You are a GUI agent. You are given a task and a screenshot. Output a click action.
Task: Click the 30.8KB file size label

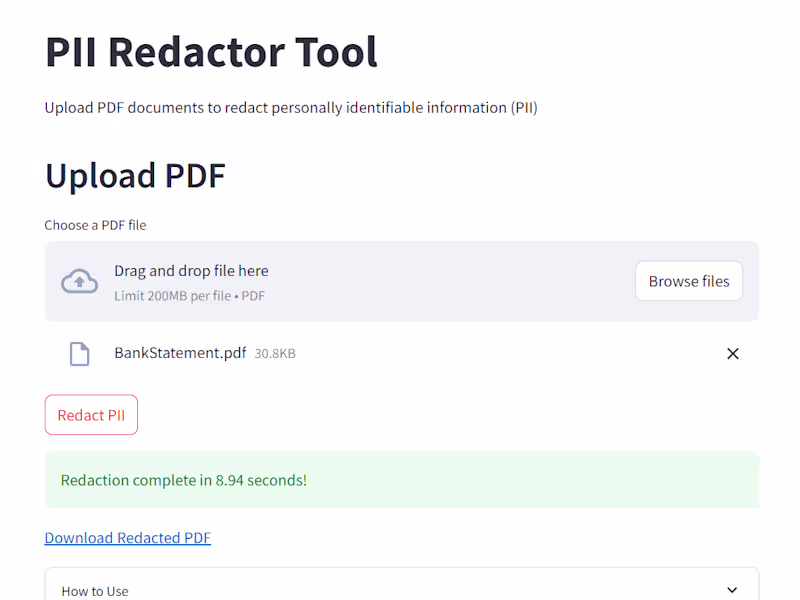[269, 353]
